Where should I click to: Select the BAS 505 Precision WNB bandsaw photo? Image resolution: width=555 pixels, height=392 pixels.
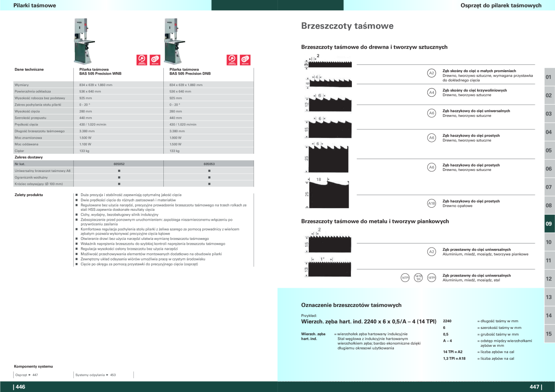pyautogui.click(x=84, y=41)
